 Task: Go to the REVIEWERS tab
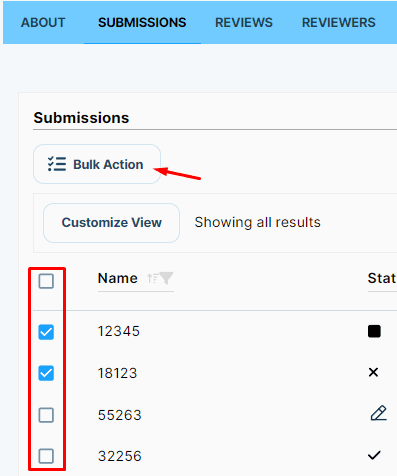click(339, 23)
